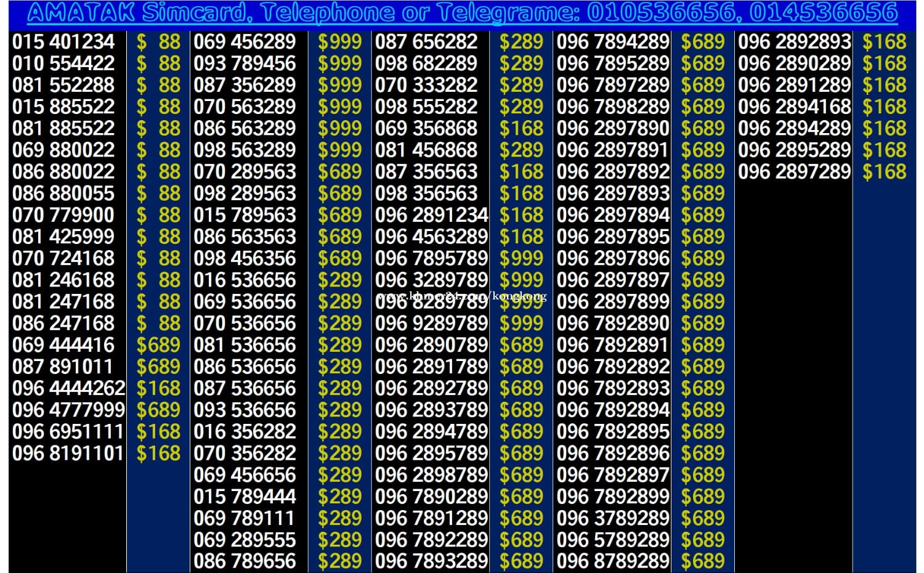Click the $168 price beside 096 2897289
The image size is (924, 573).
884,172
